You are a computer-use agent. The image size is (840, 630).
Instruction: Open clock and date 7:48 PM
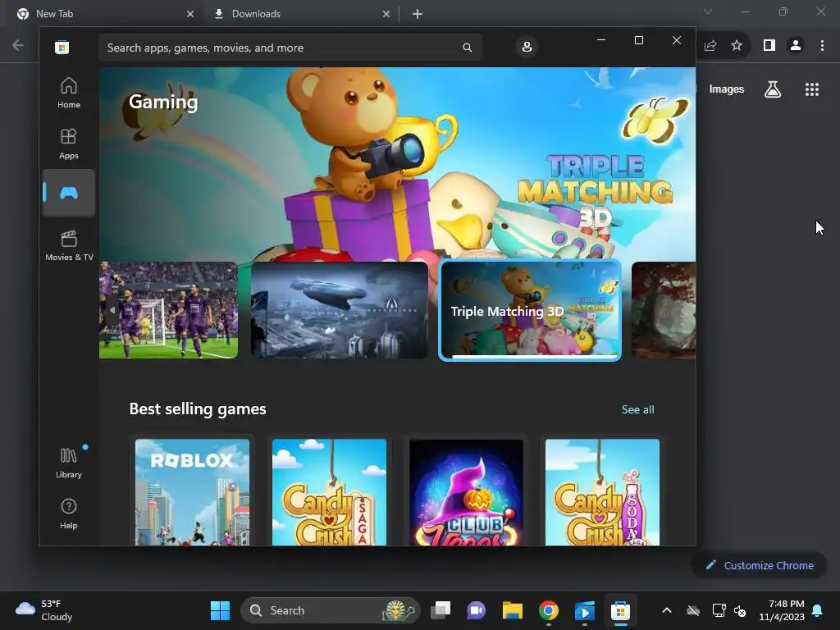(x=782, y=610)
